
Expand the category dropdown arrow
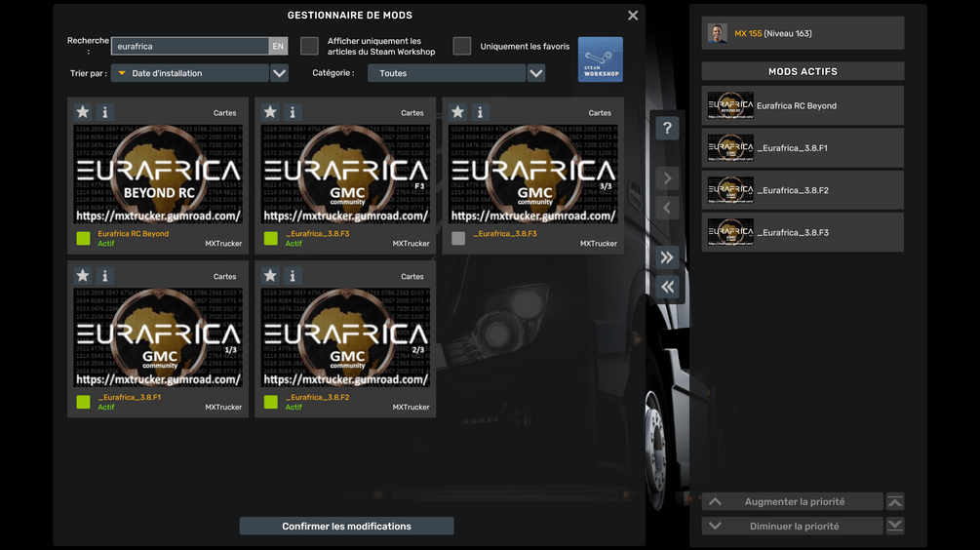click(x=536, y=73)
